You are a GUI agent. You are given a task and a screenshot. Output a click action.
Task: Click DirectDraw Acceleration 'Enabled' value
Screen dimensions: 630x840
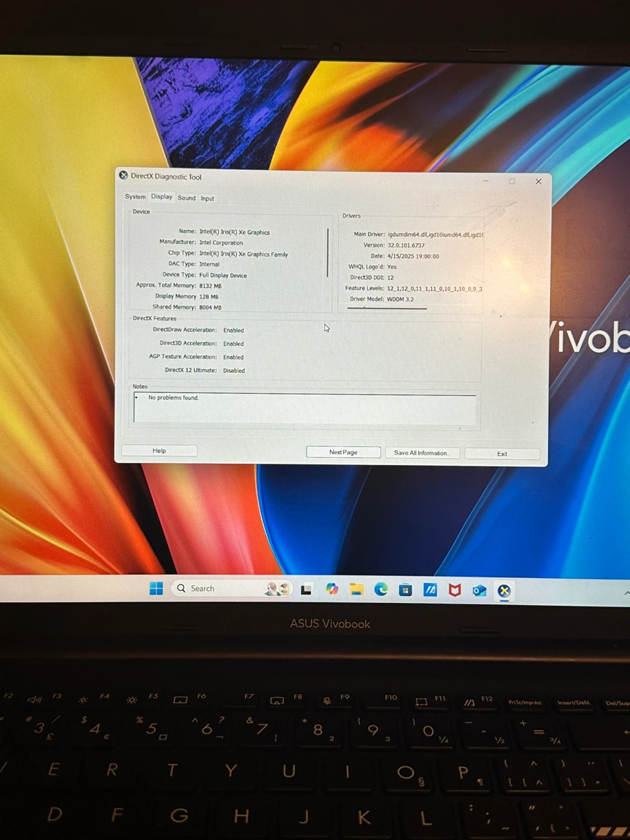233,330
